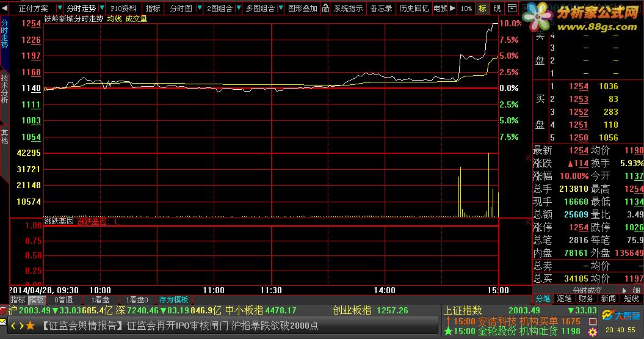The height and width of the screenshot is (339, 644).
Task: Close the 涨跌基因 indicator panel with X
Action: (x=528, y=222)
